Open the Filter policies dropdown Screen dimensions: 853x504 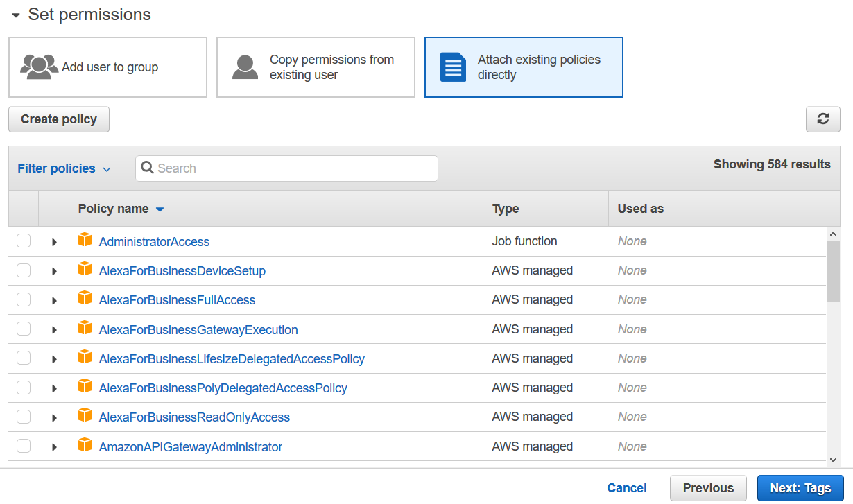click(64, 168)
